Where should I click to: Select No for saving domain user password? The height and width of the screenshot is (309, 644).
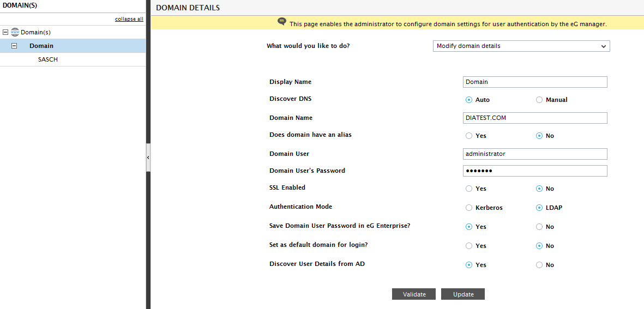[x=539, y=227]
